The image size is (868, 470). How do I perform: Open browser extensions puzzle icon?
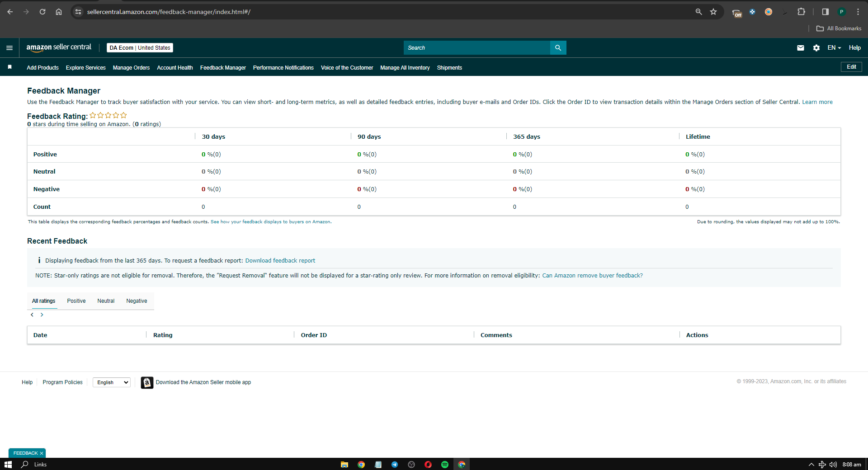(801, 12)
